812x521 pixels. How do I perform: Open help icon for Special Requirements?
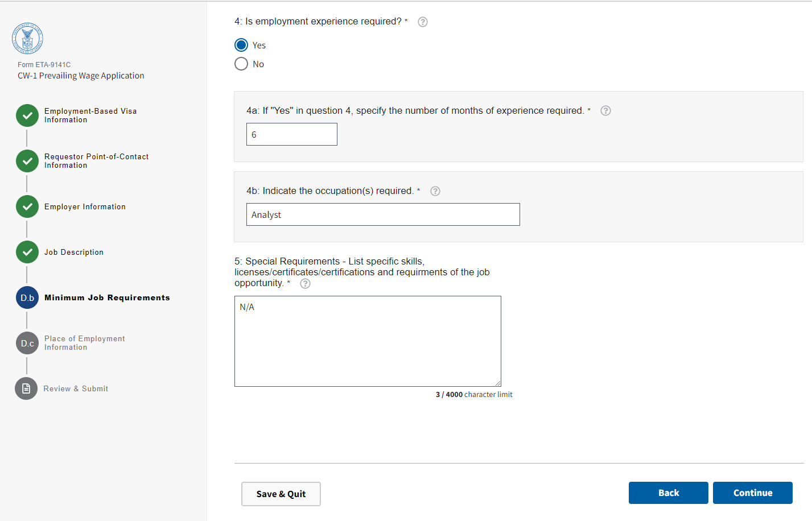pyautogui.click(x=306, y=284)
